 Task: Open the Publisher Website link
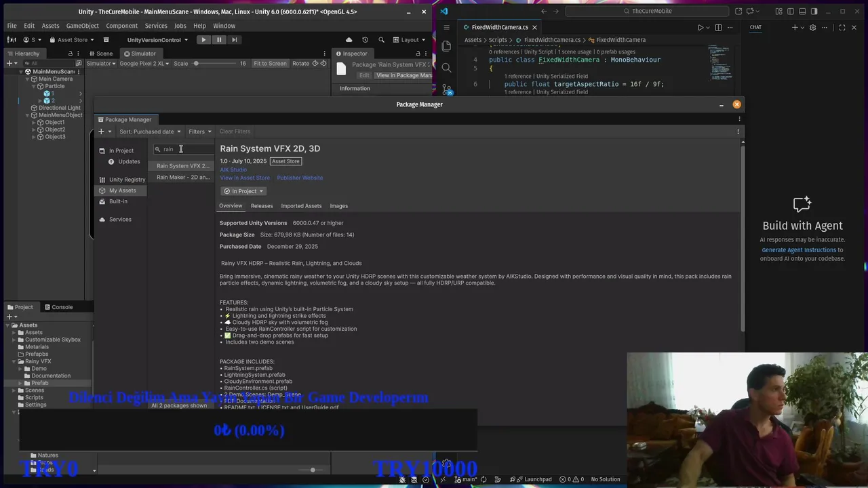(300, 178)
